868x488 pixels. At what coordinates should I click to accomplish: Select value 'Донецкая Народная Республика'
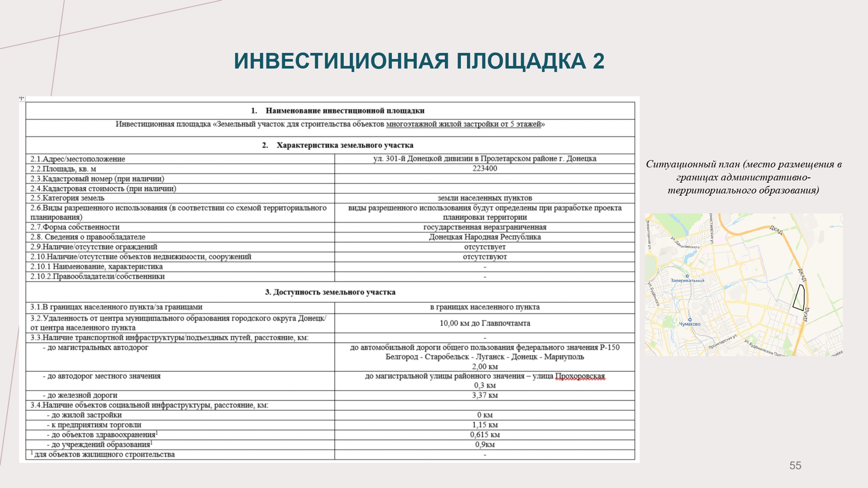coord(485,237)
